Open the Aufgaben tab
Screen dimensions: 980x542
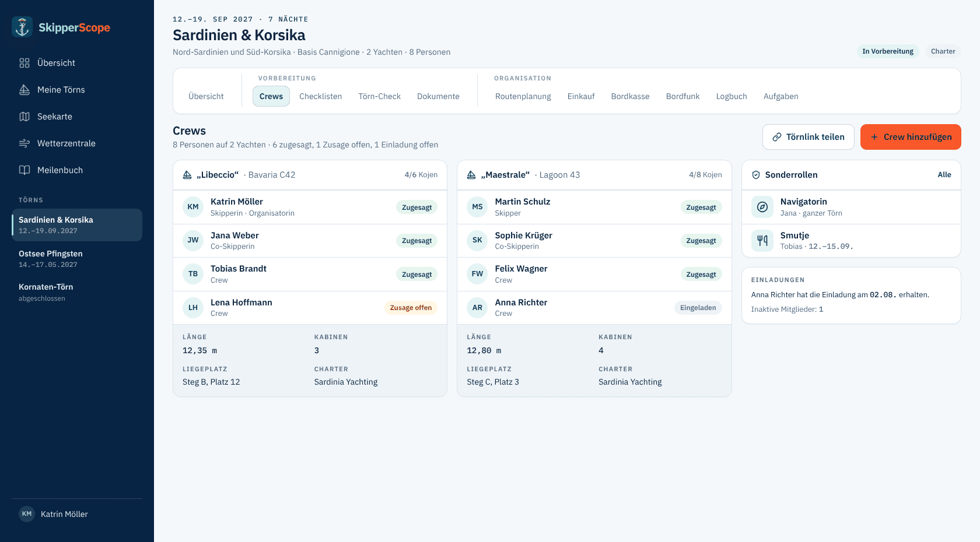point(781,96)
